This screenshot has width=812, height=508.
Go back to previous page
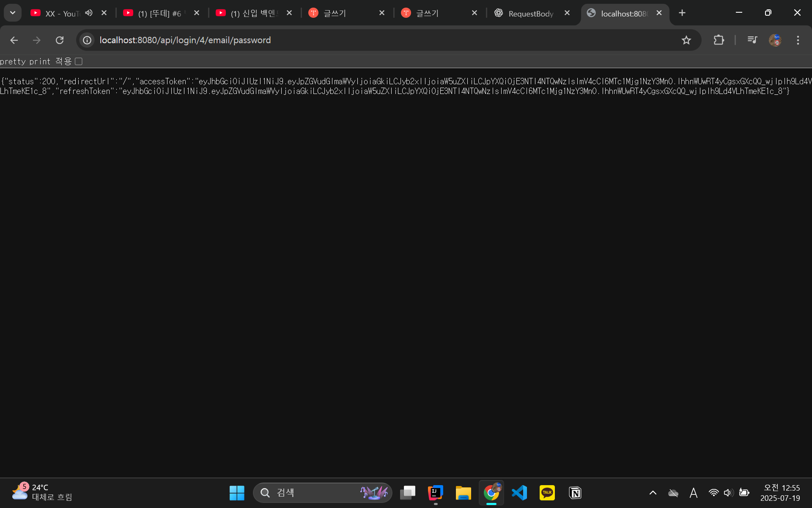[x=14, y=40]
